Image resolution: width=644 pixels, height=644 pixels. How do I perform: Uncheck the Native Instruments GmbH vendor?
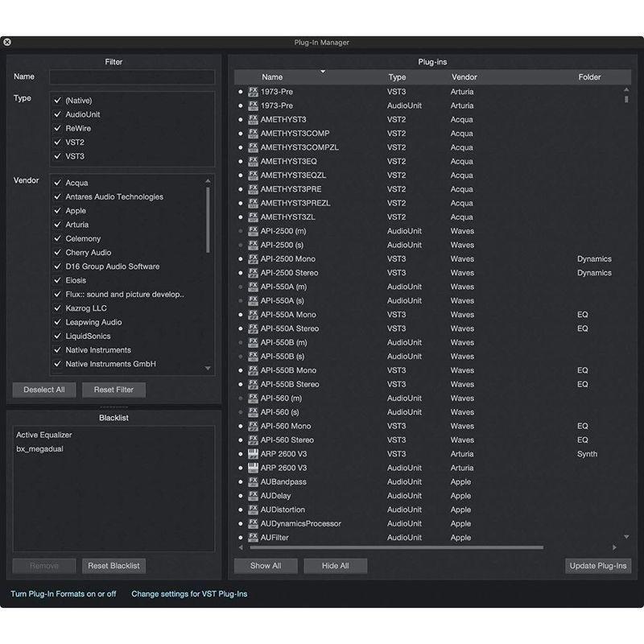point(57,364)
